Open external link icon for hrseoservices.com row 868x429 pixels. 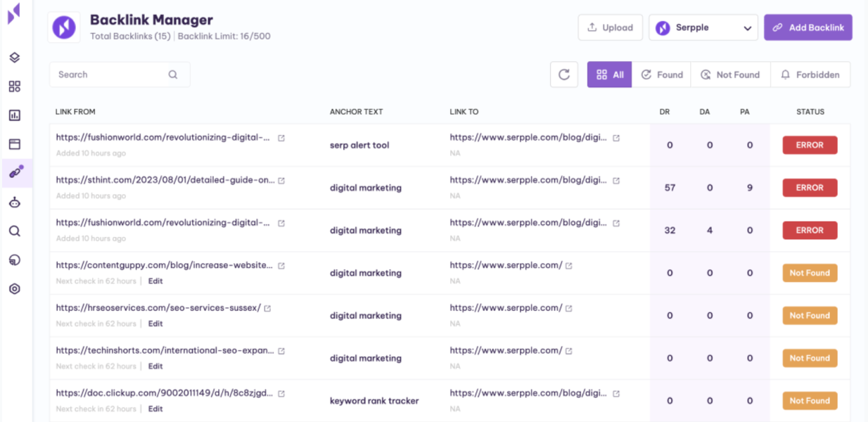coord(267,308)
